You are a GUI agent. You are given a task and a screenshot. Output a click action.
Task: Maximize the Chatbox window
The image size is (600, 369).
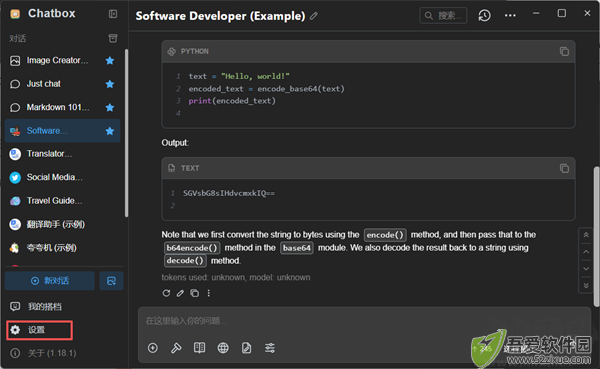tap(562, 13)
